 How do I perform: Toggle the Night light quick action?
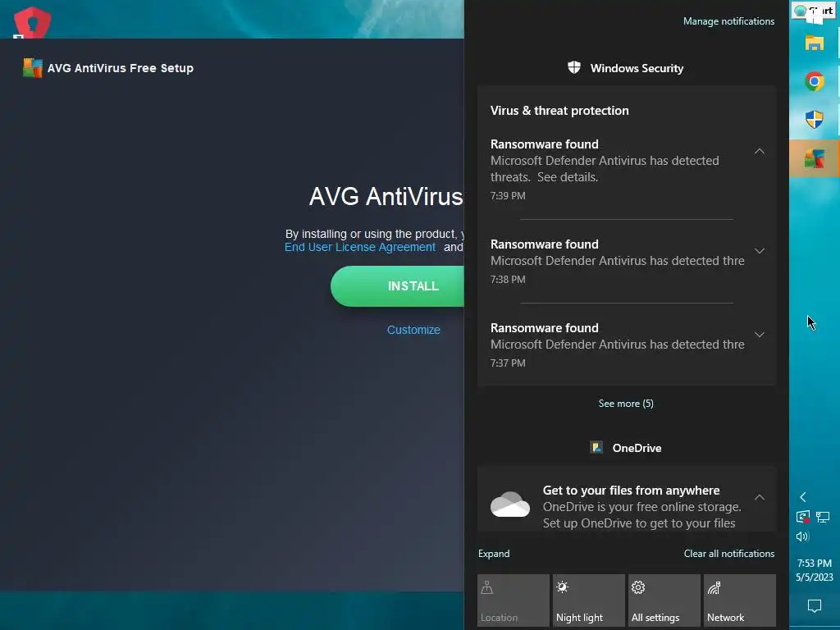click(x=589, y=600)
